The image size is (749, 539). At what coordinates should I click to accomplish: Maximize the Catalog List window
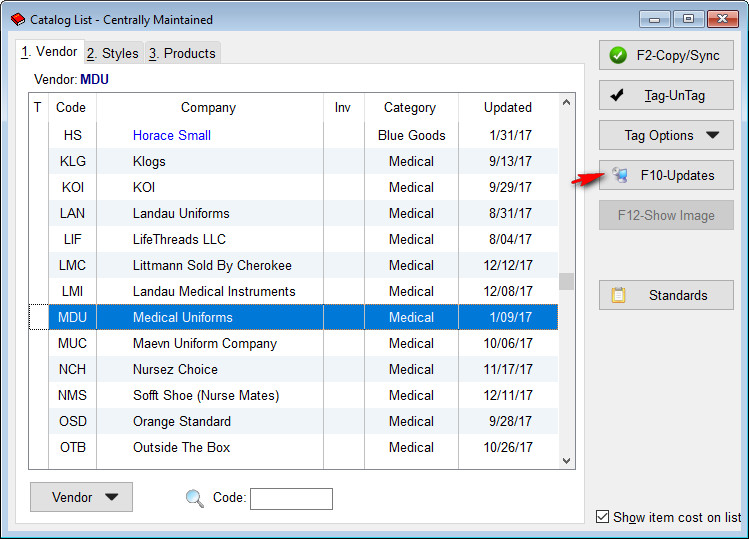[x=688, y=19]
